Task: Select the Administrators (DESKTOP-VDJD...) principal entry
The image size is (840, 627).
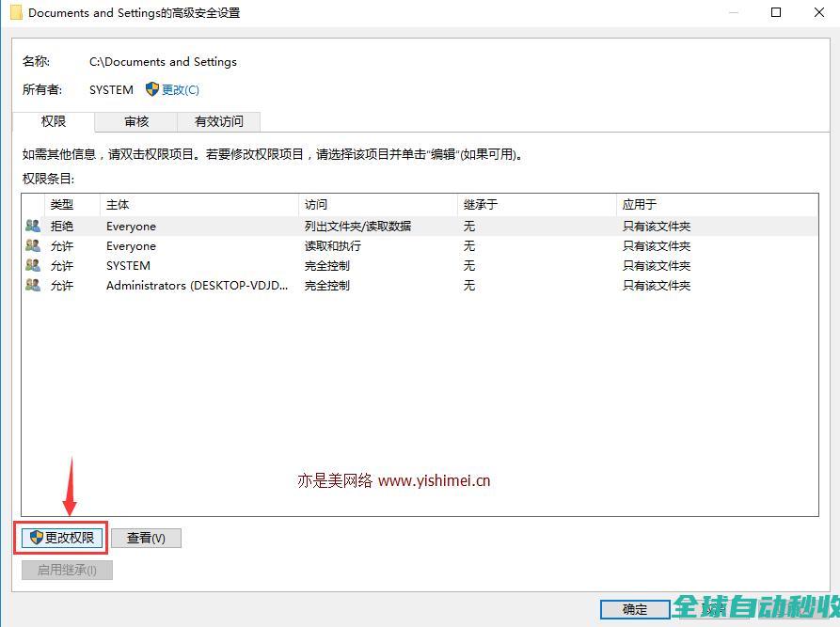Action: (198, 285)
